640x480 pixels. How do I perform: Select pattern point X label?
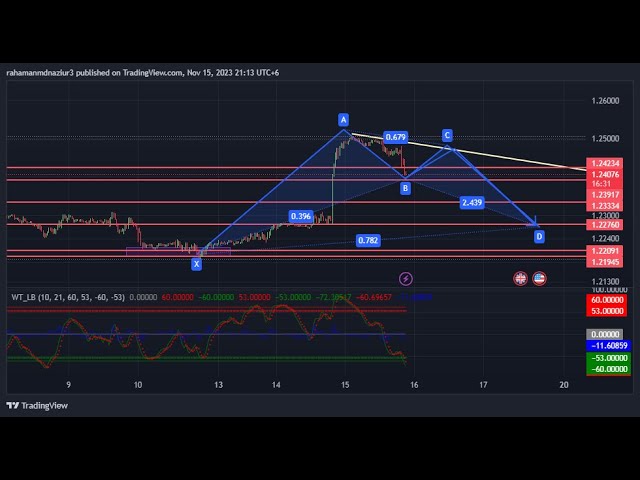point(196,264)
